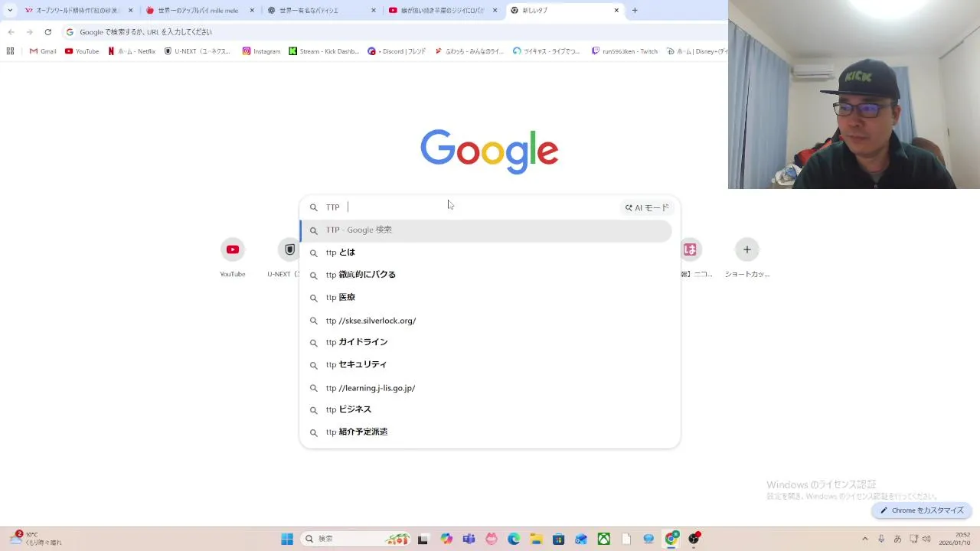Open File Explorer from taskbar
The width and height of the screenshot is (980, 551).
point(536,539)
